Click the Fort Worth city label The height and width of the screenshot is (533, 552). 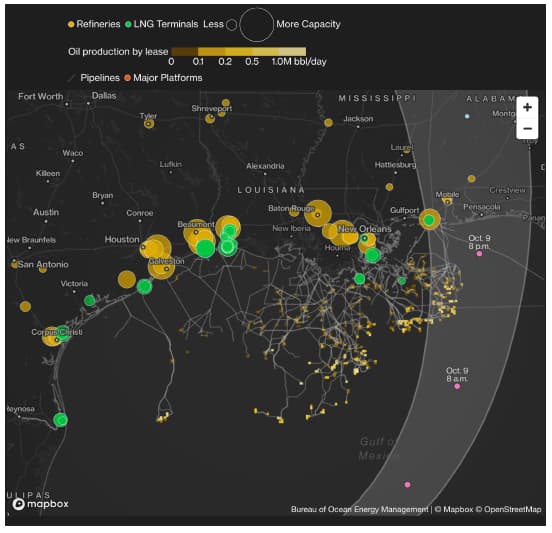pyautogui.click(x=40, y=96)
